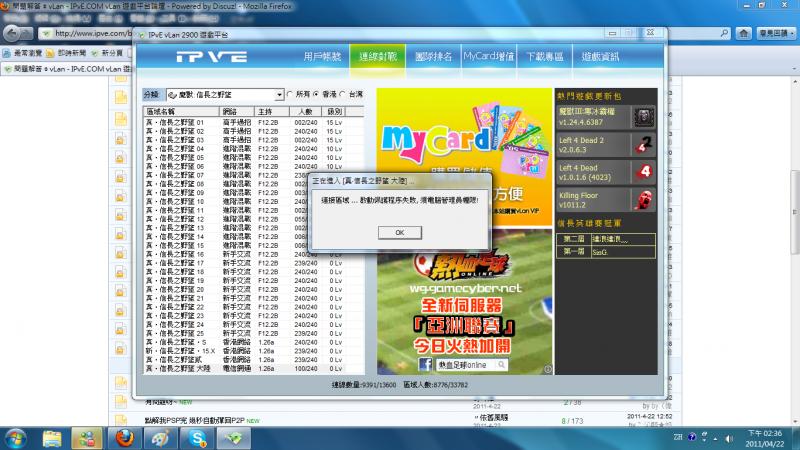Image resolution: width=800 pixels, height=450 pixels.
Task: Expand the 分類 game category dropdown
Action: (277, 94)
